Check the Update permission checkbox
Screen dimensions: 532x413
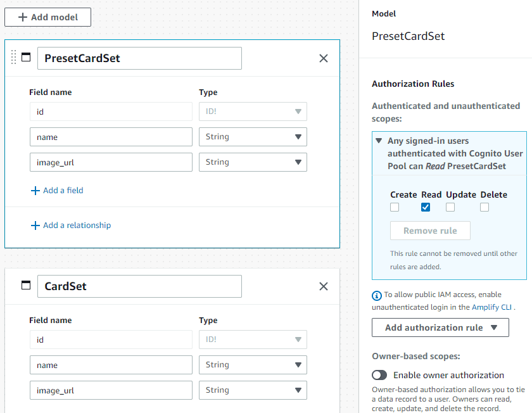coord(450,207)
